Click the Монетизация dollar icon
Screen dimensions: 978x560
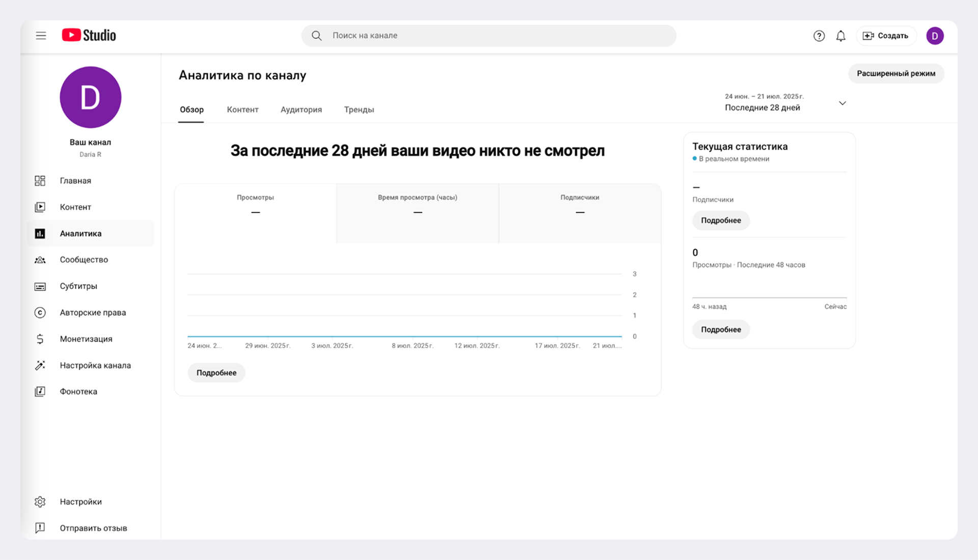pyautogui.click(x=40, y=339)
